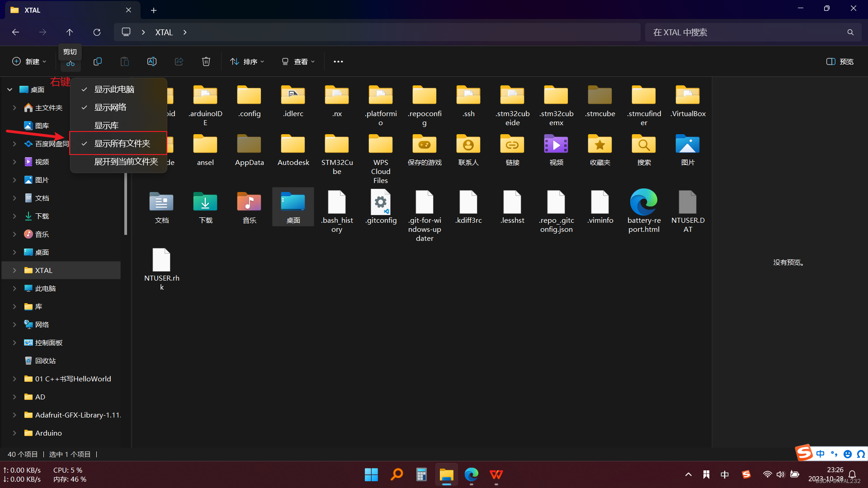Click the 预览 preview pane button
This screenshot has height=488, width=868.
point(840,61)
